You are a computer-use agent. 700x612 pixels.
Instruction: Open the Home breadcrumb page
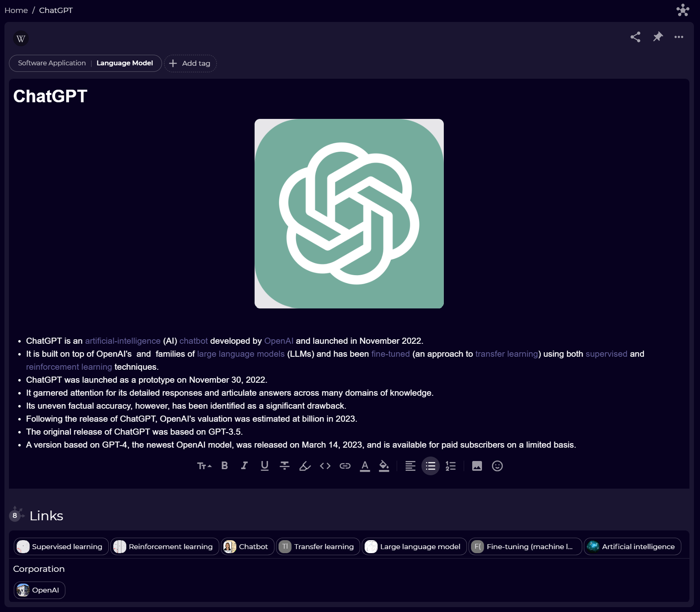[16, 10]
